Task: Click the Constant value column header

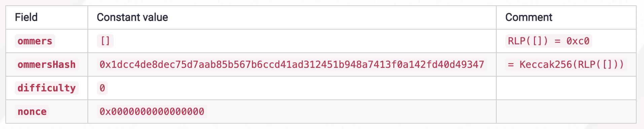Action: (x=132, y=17)
